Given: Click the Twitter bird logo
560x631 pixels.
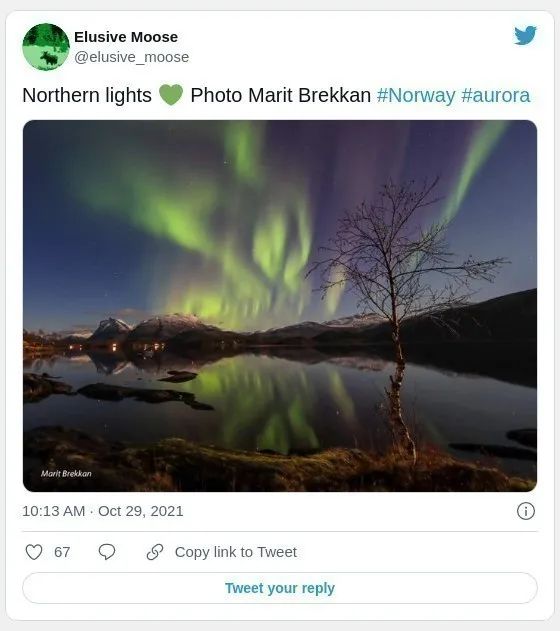Looking at the screenshot, I should [x=525, y=35].
